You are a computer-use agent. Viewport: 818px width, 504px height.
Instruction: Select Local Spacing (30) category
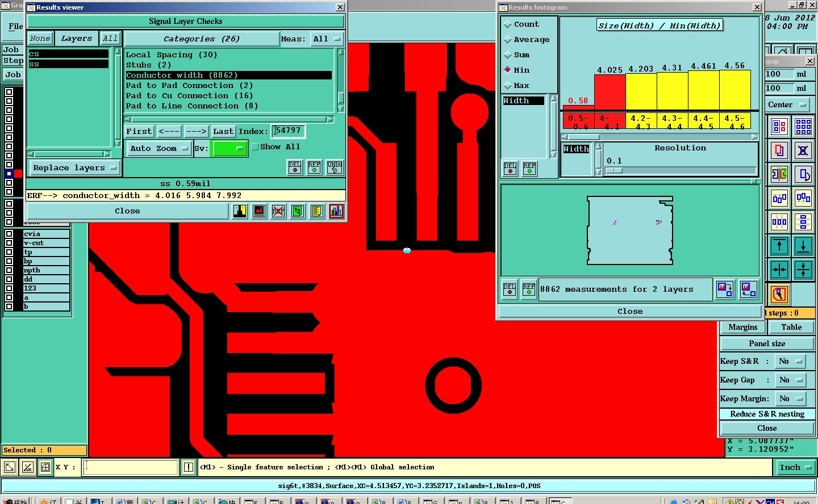point(228,55)
